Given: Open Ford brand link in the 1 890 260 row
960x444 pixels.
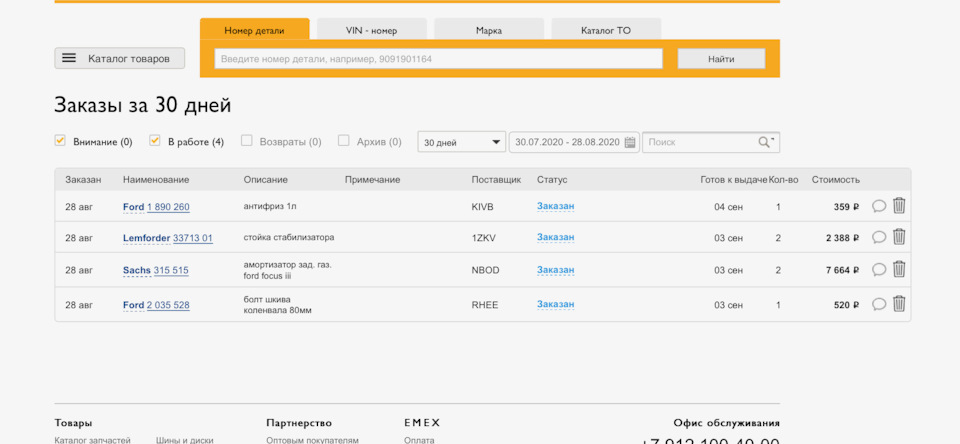Looking at the screenshot, I should [133, 207].
